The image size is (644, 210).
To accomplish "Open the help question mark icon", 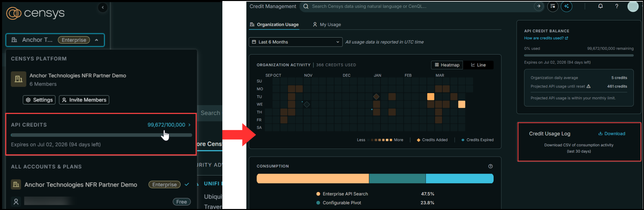I will [617, 6].
